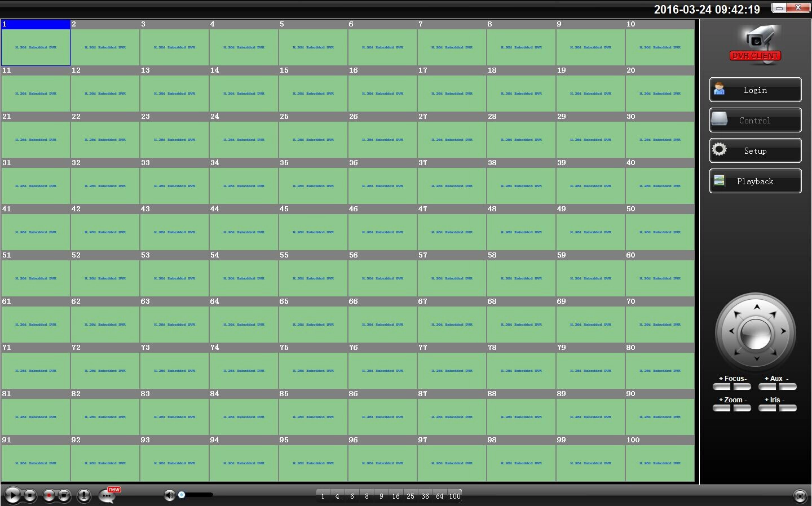This screenshot has height=506, width=812.
Task: Open the chat bubble marked new
Action: 108,495
